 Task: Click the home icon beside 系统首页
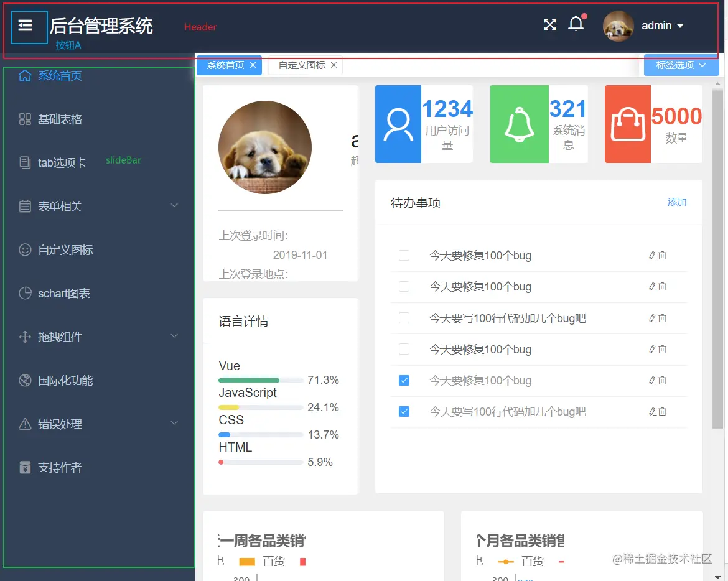25,76
